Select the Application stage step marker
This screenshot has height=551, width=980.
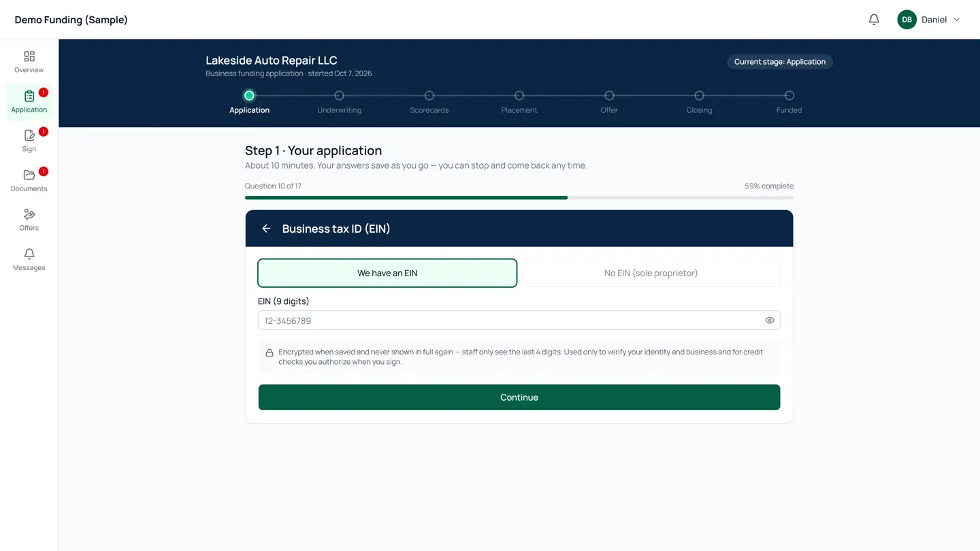[249, 96]
